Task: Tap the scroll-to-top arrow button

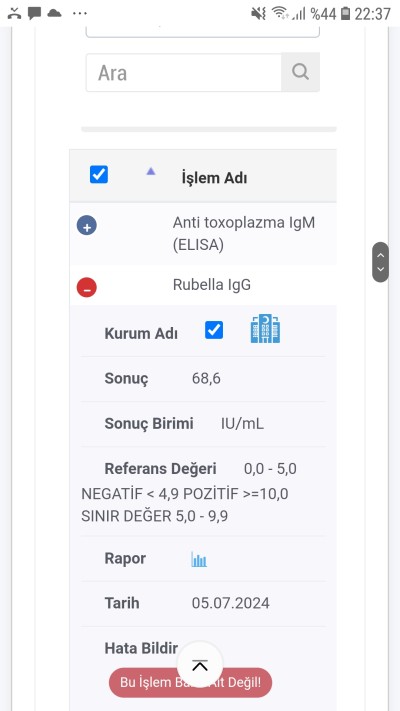Action: click(200, 665)
